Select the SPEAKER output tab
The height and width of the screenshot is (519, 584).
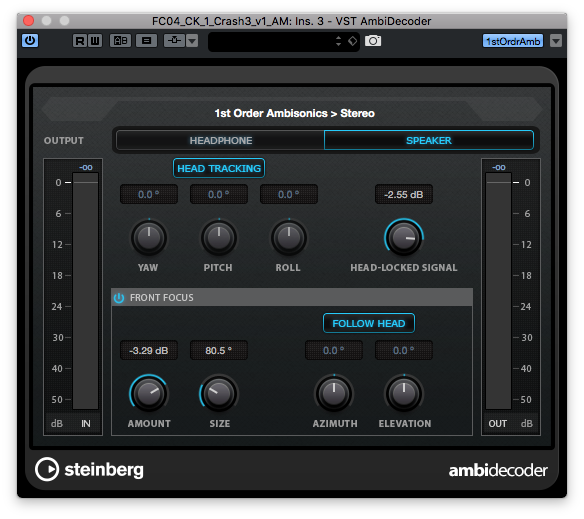pos(429,140)
